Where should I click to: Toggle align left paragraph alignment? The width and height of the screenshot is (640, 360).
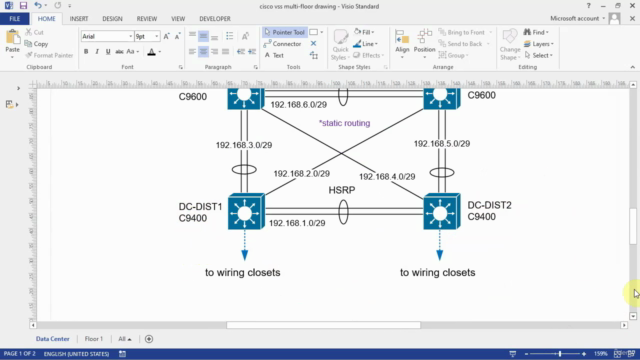[192, 51]
